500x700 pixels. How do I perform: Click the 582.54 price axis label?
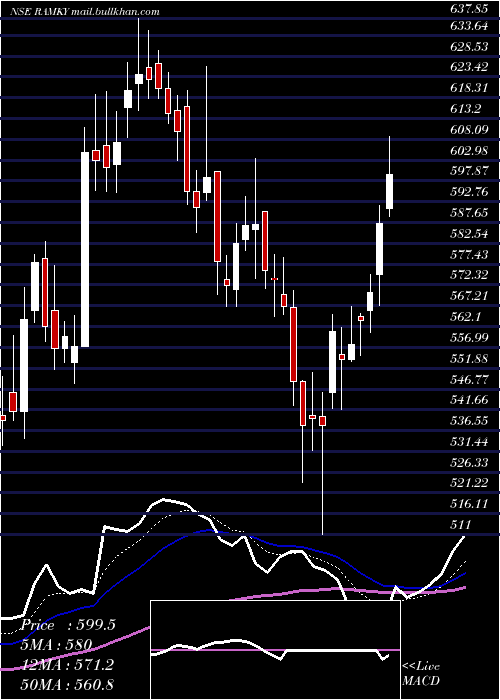pyautogui.click(x=469, y=233)
